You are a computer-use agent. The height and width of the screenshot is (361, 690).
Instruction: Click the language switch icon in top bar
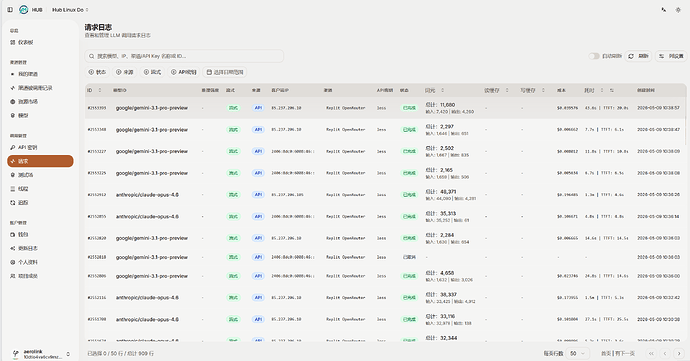(664, 10)
